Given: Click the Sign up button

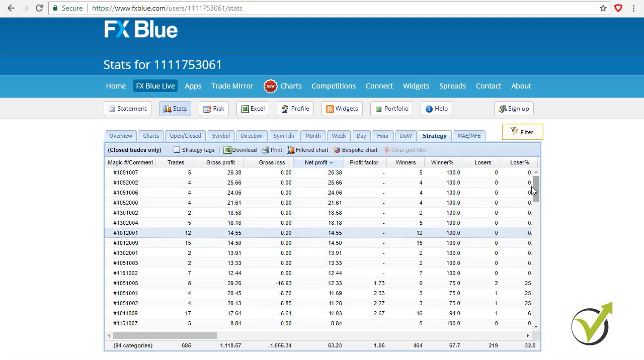Looking at the screenshot, I should point(514,108).
